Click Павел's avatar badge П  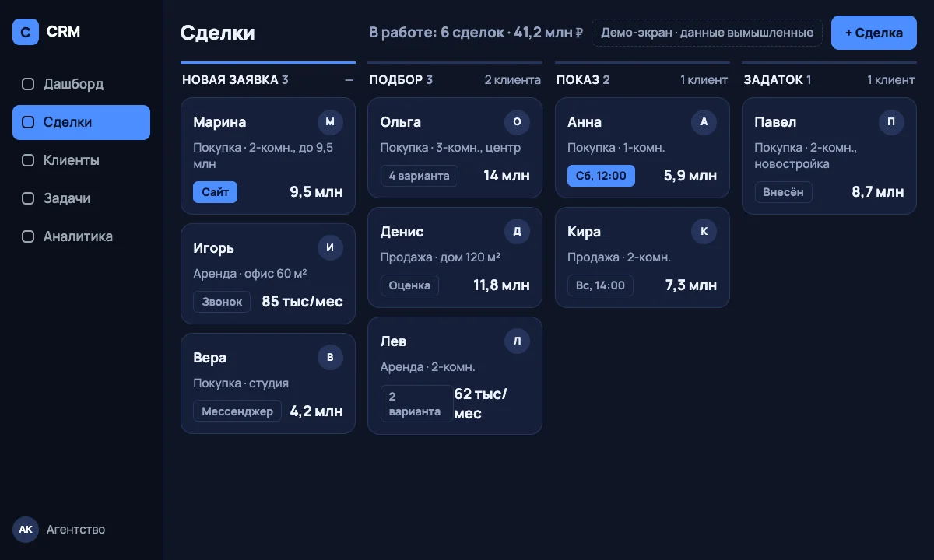891,122
